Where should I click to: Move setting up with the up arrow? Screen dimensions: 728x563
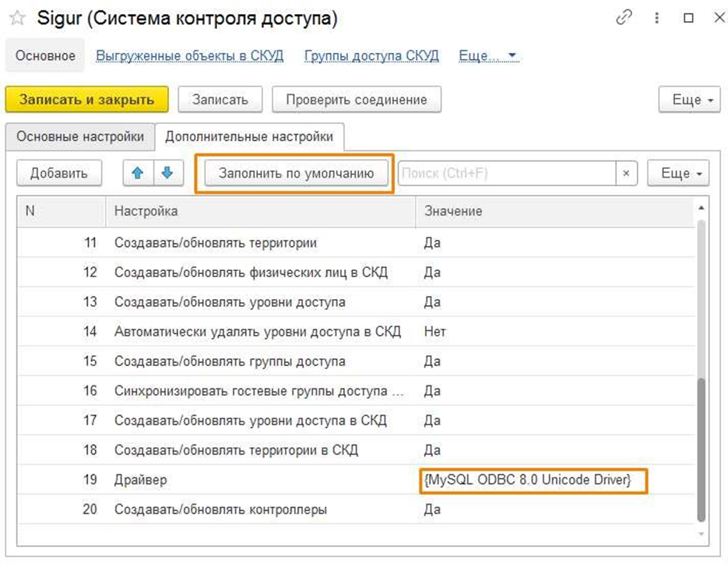point(138,174)
